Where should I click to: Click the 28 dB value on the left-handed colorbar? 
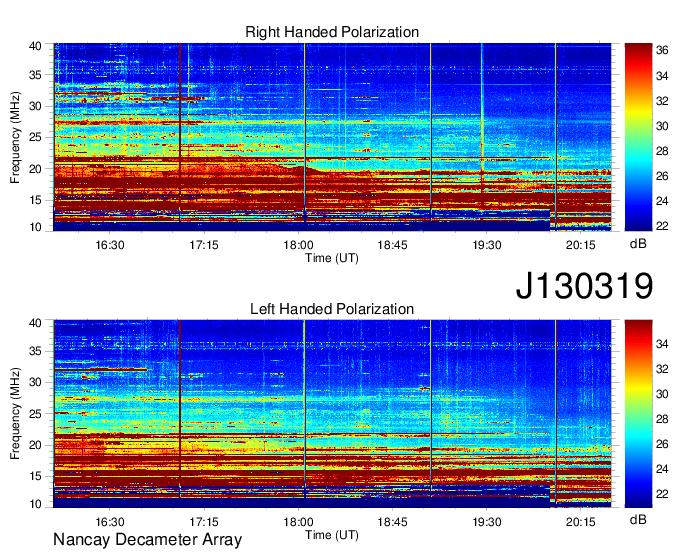(x=662, y=419)
